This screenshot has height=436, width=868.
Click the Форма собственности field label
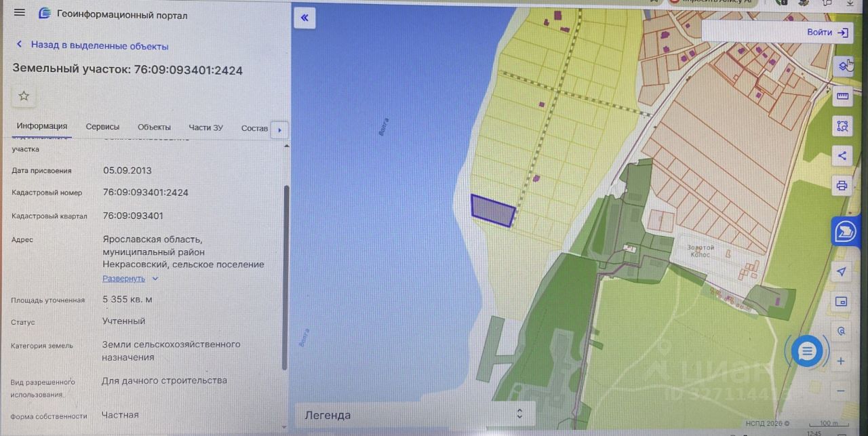click(x=49, y=416)
